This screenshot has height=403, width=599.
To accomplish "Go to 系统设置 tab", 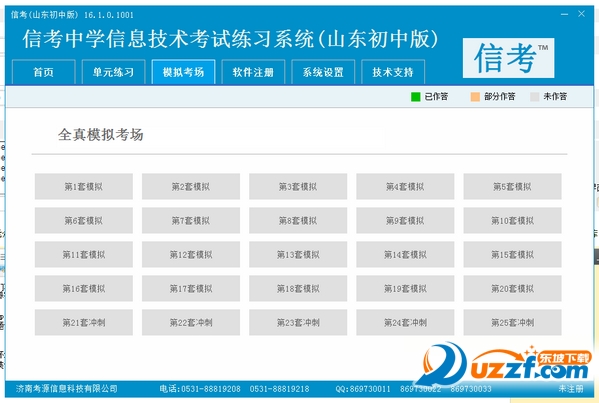I will tap(323, 72).
